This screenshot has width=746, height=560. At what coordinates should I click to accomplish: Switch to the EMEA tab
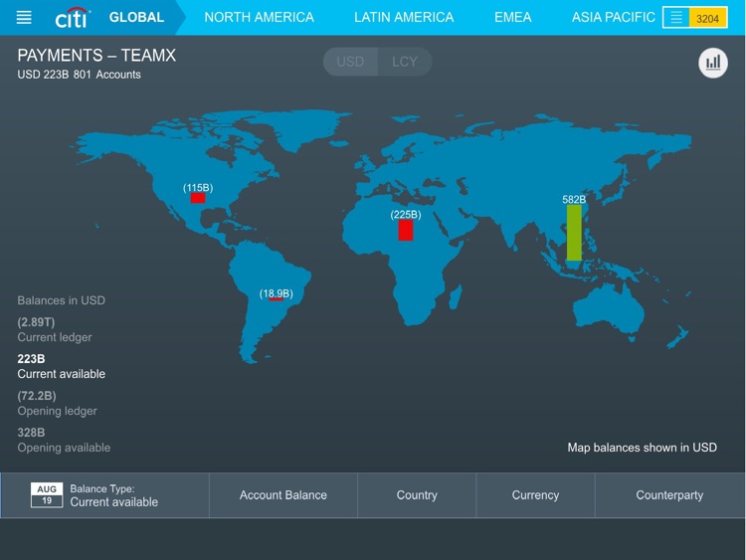point(512,17)
